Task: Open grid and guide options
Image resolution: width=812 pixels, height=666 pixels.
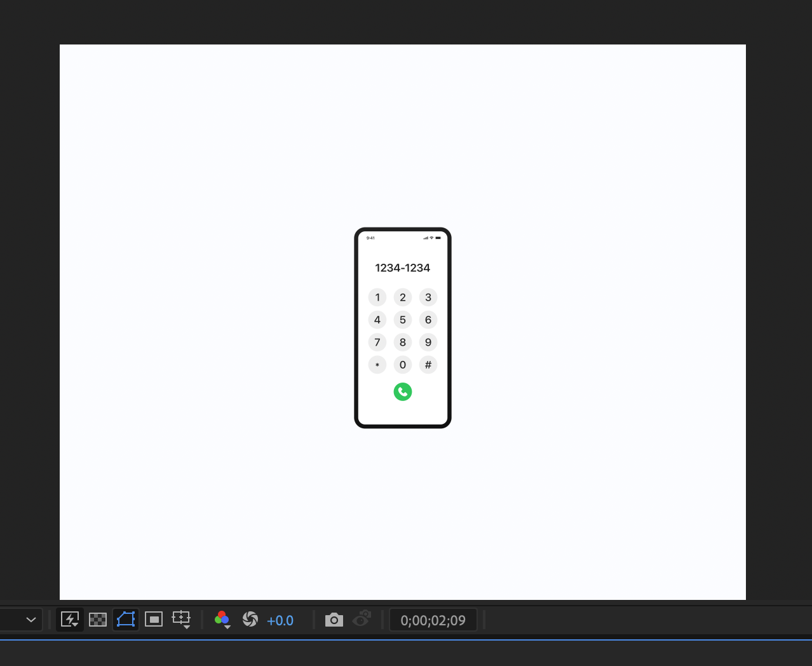Action: 182,620
